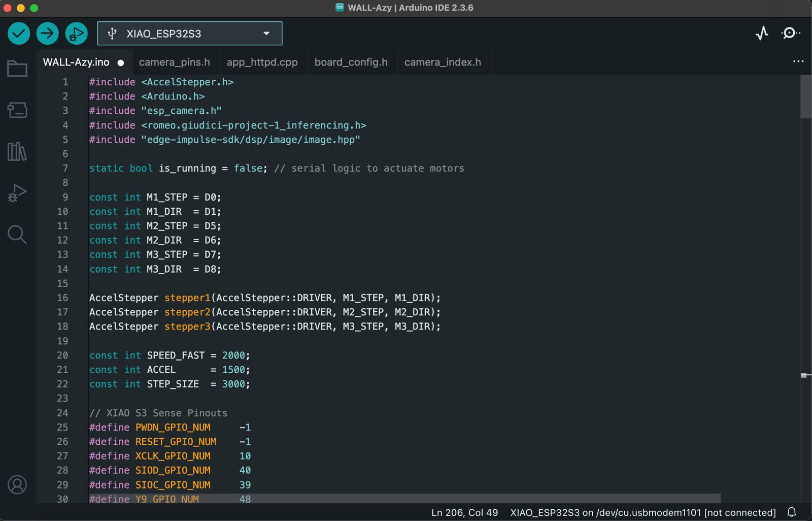Open notifications via the bell icon

coord(792,512)
